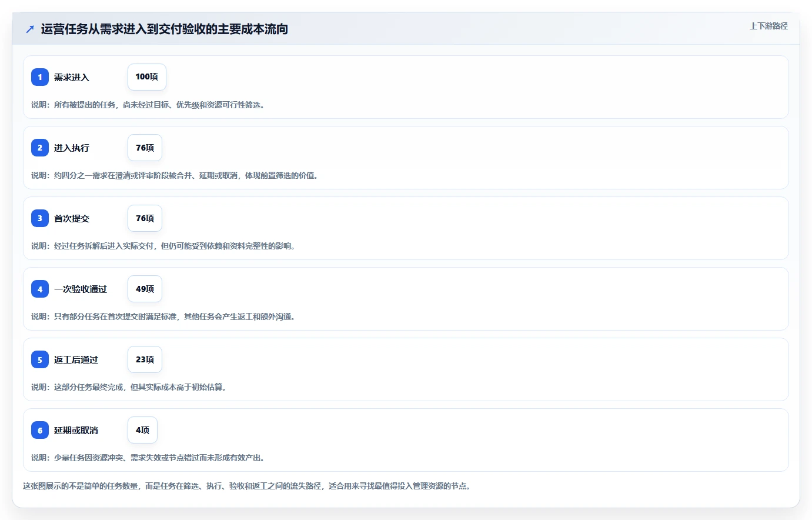Click the footer note starting 这张图展示的不是
The height and width of the screenshot is (520, 812).
point(247,486)
